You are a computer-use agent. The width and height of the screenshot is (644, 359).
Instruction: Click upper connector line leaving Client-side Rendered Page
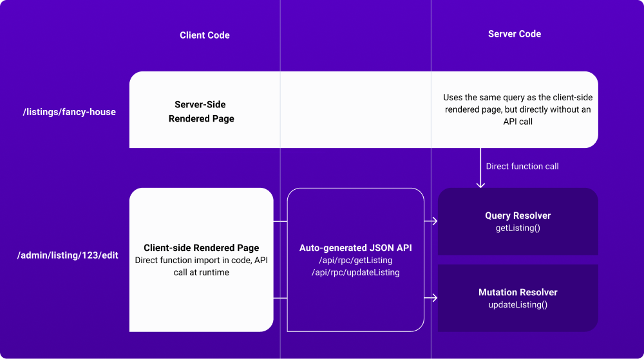click(x=280, y=221)
